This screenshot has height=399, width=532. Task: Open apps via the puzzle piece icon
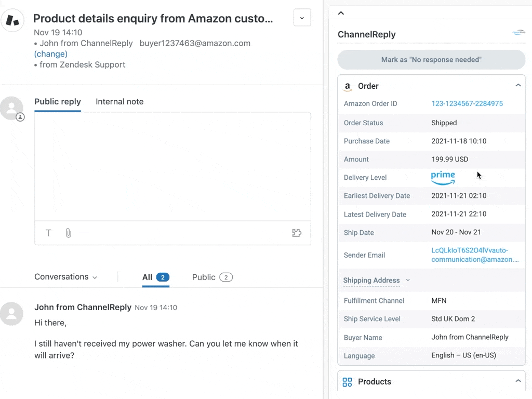297,233
